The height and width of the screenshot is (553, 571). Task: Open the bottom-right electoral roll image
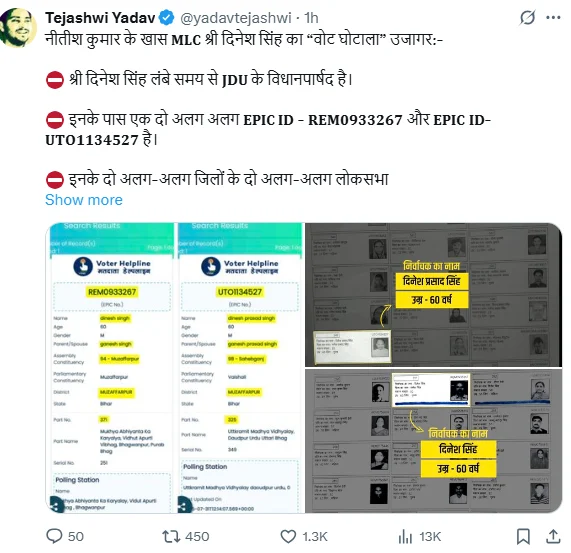433,441
